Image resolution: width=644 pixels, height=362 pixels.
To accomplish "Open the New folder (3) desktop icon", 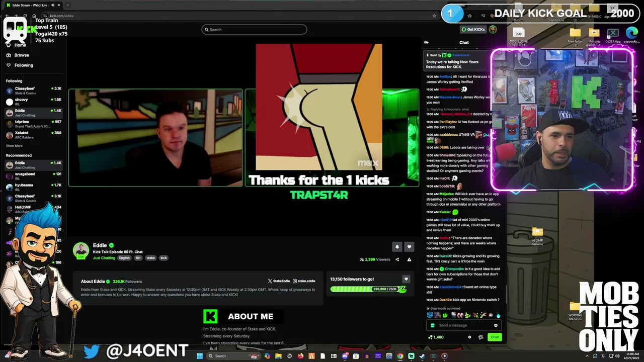I will (x=575, y=37).
